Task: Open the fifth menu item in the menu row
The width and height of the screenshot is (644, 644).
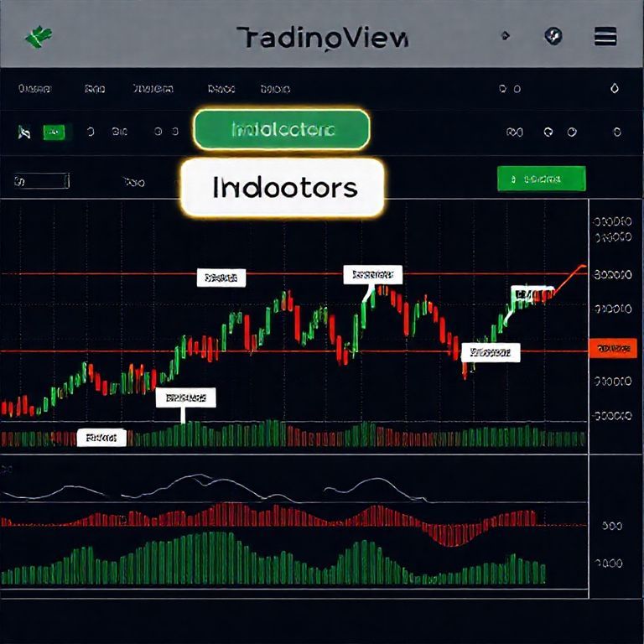Action: 275,88
